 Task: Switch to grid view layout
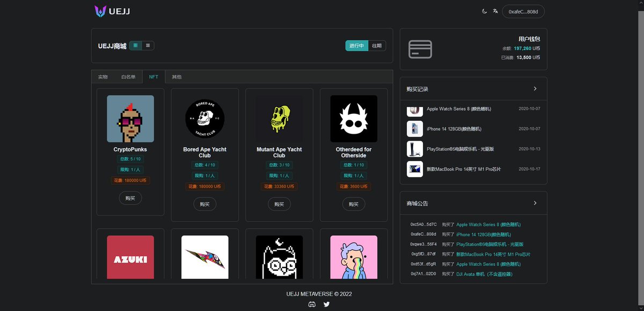135,46
